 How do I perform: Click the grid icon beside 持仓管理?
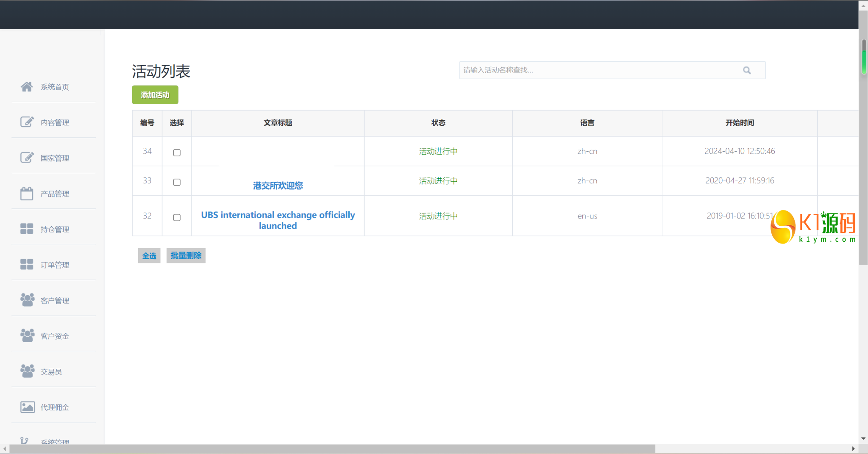(x=27, y=229)
